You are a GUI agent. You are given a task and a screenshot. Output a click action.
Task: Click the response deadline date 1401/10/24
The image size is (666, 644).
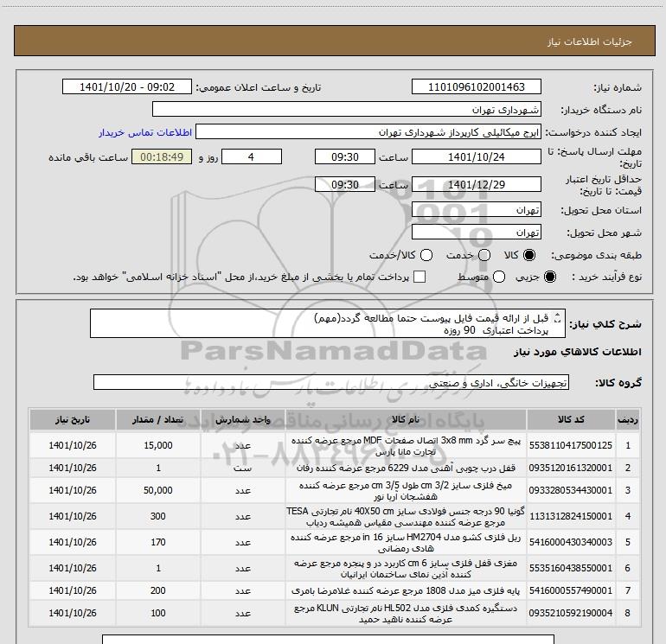[476, 157]
